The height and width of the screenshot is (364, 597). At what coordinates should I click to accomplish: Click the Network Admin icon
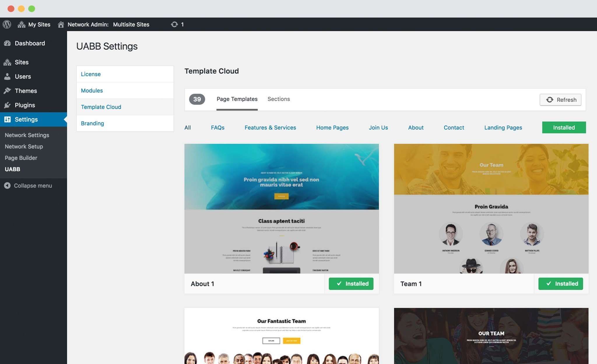point(60,24)
